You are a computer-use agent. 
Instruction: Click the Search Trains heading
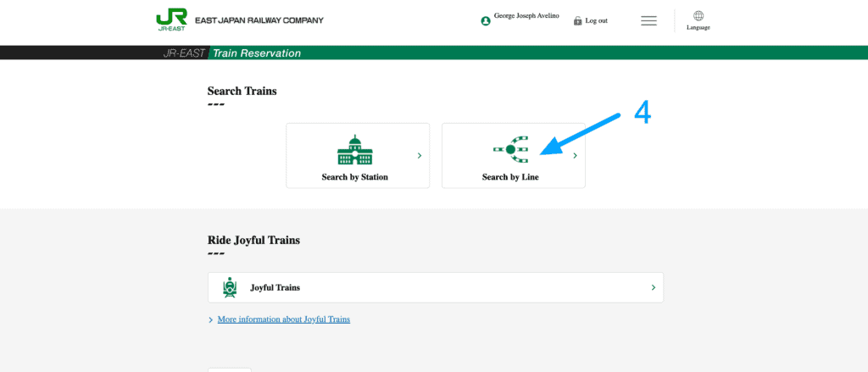point(242,92)
